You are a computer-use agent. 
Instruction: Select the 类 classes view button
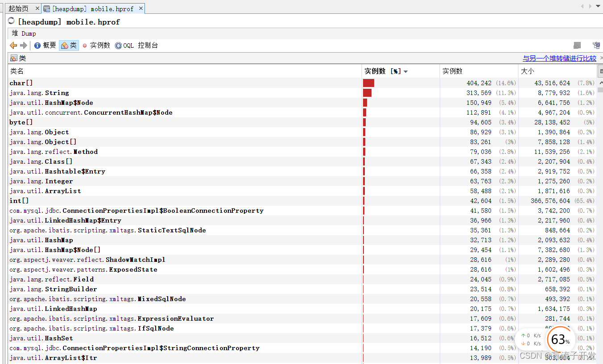[69, 45]
